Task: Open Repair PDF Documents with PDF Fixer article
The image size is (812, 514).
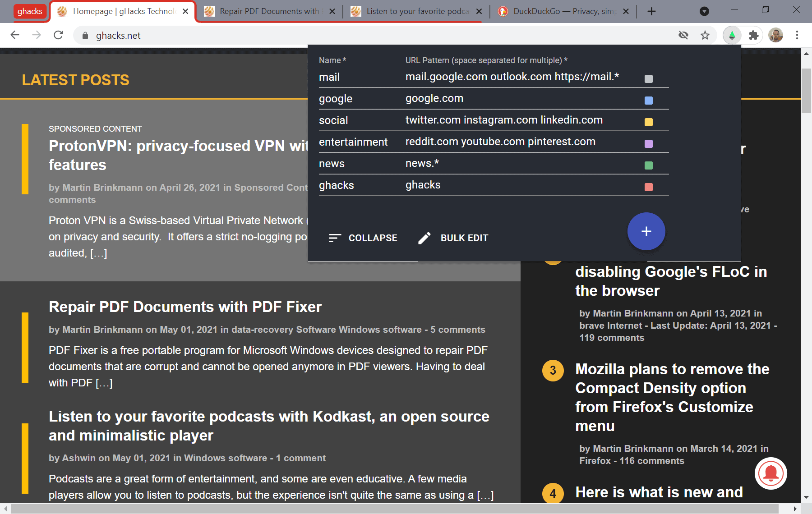Action: [x=185, y=307]
